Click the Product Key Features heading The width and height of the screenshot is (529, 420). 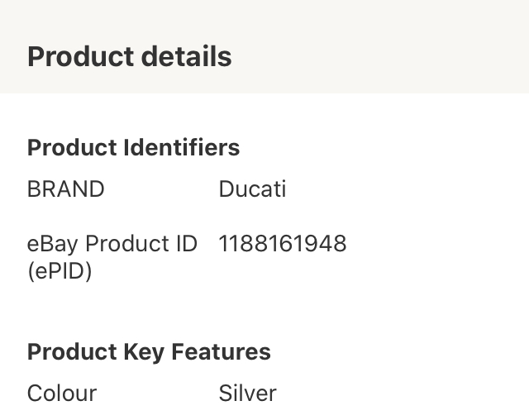click(149, 352)
